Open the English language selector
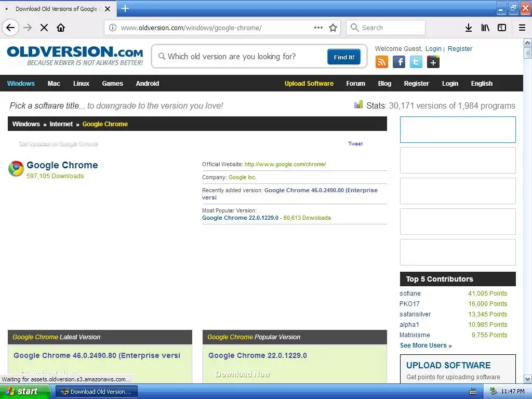The image size is (532, 399). tap(482, 84)
